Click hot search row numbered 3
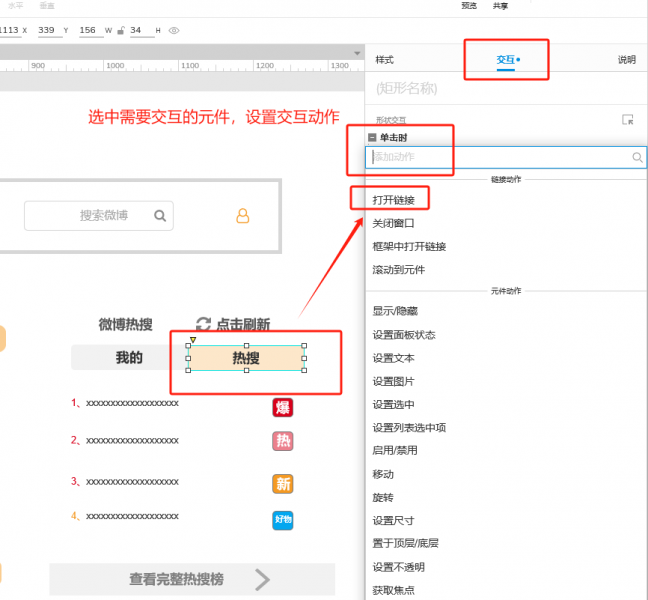The width and height of the screenshot is (648, 600). [x=125, y=481]
